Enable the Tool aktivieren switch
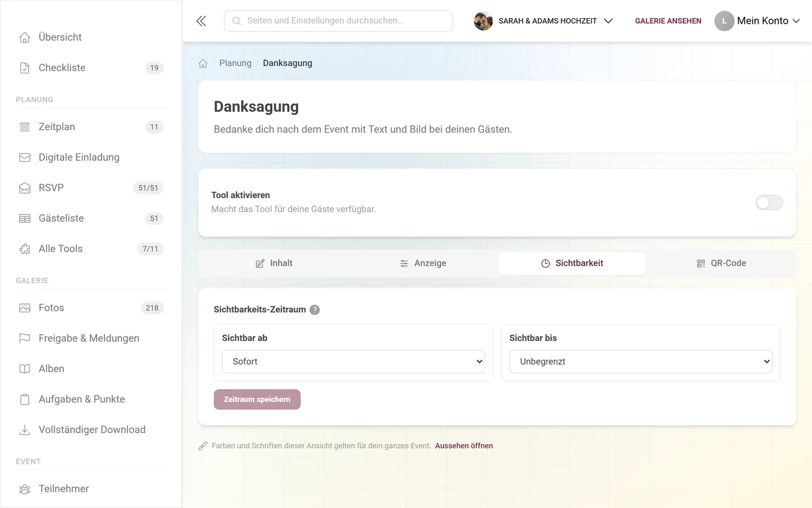The height and width of the screenshot is (508, 812). (769, 203)
